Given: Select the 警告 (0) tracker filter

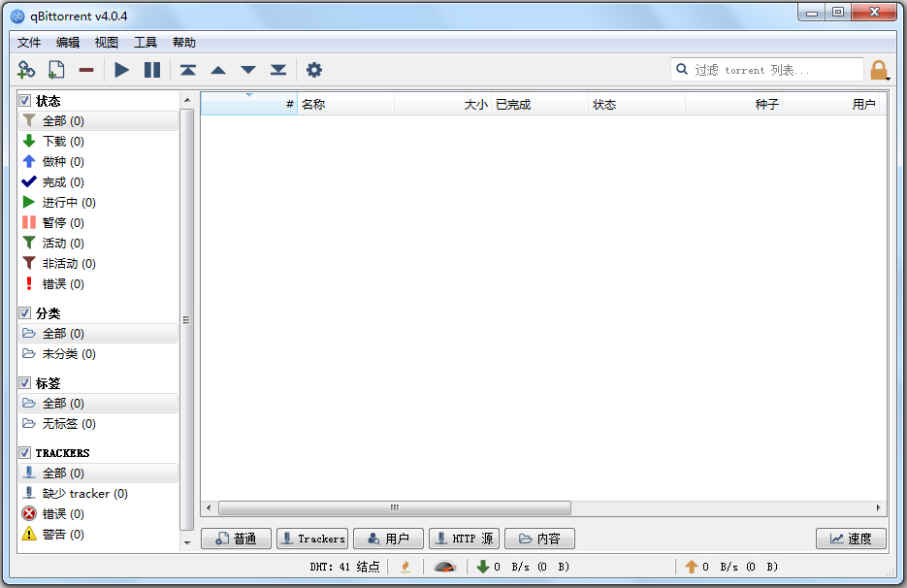Looking at the screenshot, I should tap(98, 535).
